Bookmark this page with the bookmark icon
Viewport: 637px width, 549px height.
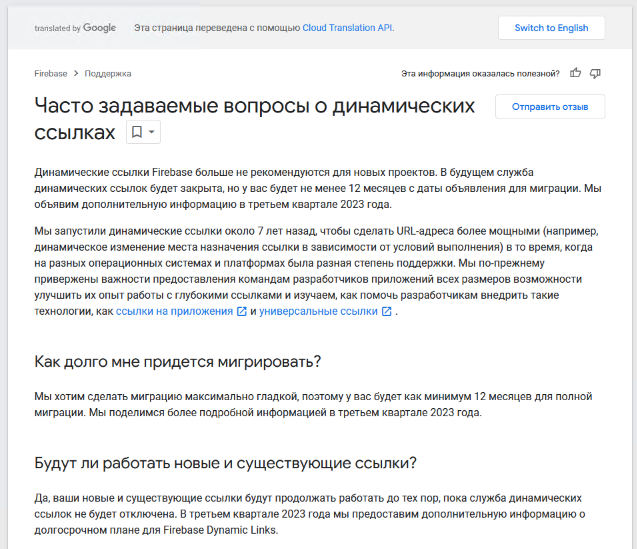(137, 132)
